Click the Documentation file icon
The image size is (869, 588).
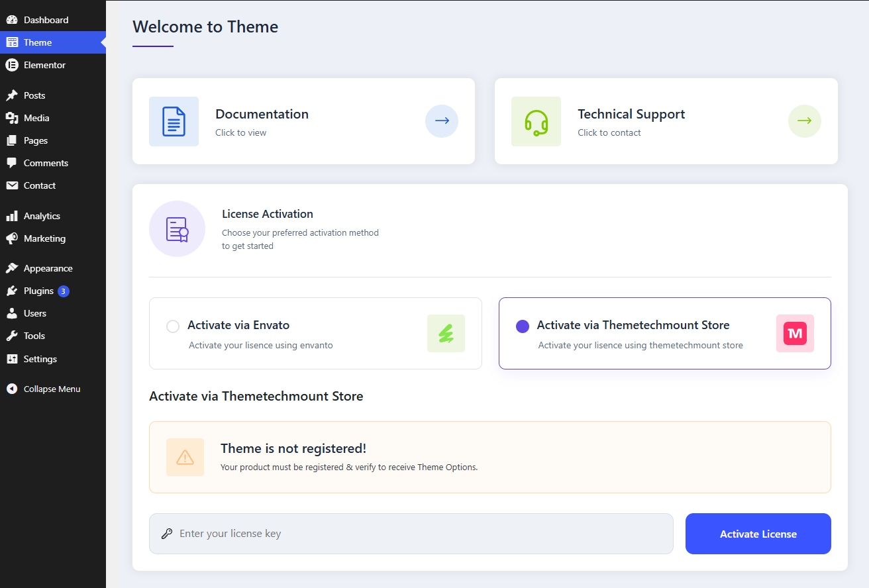[174, 122]
